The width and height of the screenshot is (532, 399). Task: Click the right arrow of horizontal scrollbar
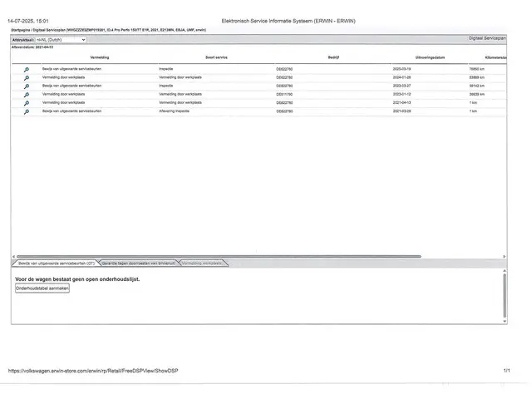click(505, 257)
